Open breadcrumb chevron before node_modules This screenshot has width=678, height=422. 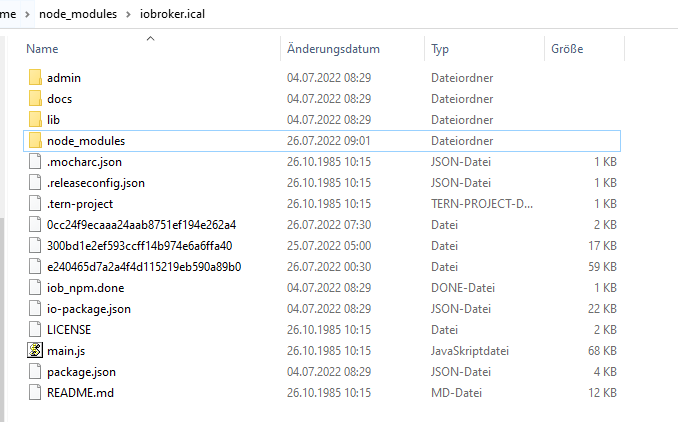[x=31, y=14]
